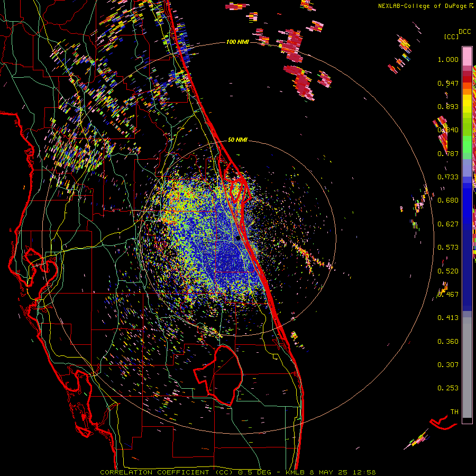Click the red Lake Okeechobee outline
This screenshot has height=476, width=476.
[x=218, y=375]
